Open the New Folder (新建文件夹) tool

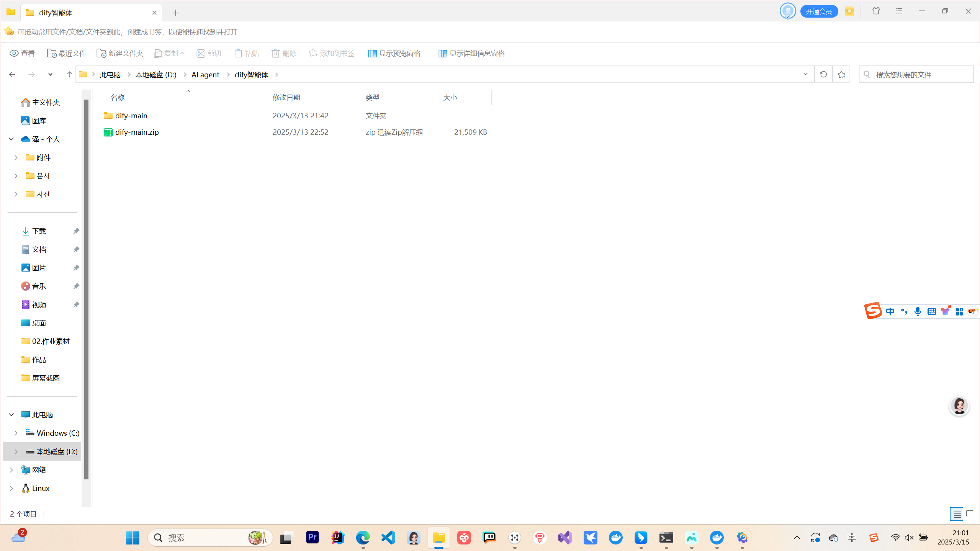120,53
